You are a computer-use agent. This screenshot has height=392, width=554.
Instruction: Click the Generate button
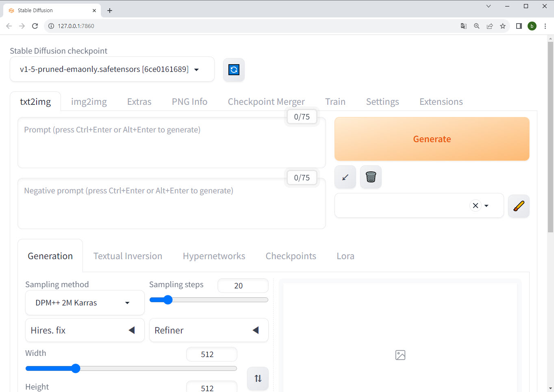click(432, 139)
